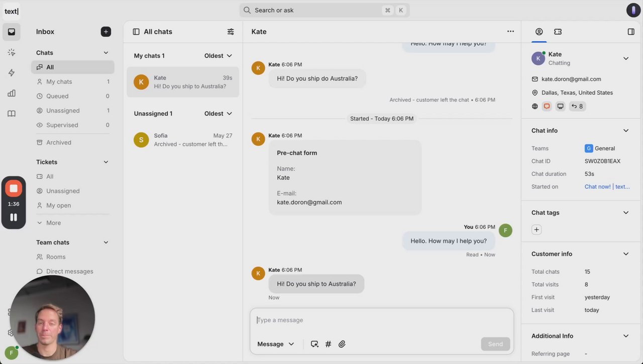643x364 pixels.
Task: Focus the Type a message input
Action: pos(382,320)
